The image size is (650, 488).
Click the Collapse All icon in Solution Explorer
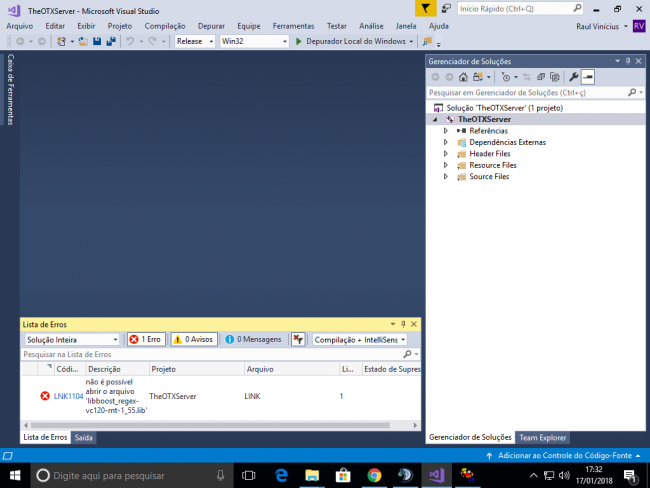541,77
